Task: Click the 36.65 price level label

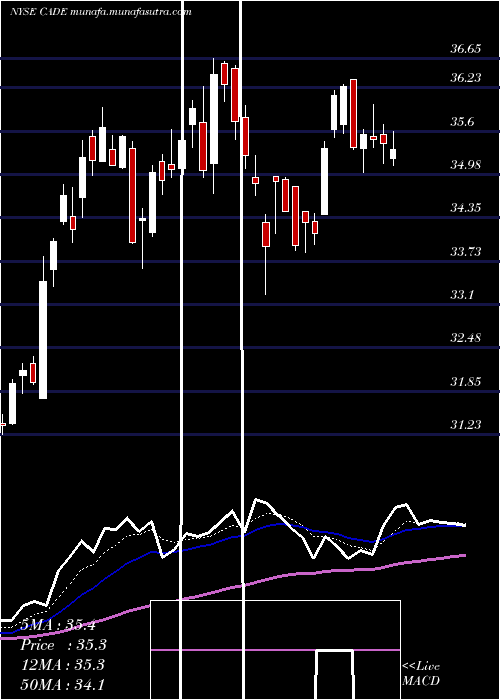Action: [465, 49]
